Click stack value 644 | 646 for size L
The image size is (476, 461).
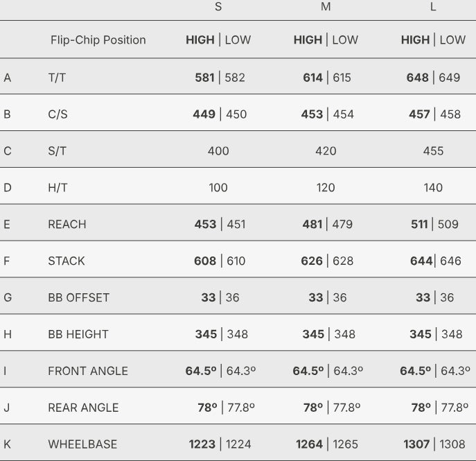(433, 261)
